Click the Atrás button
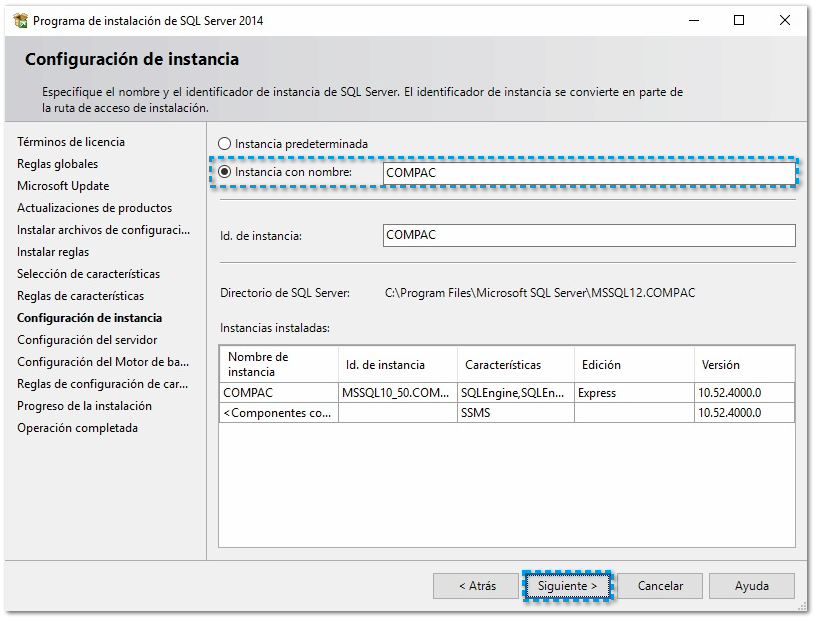Screen dimensions: 816x620 (477, 586)
